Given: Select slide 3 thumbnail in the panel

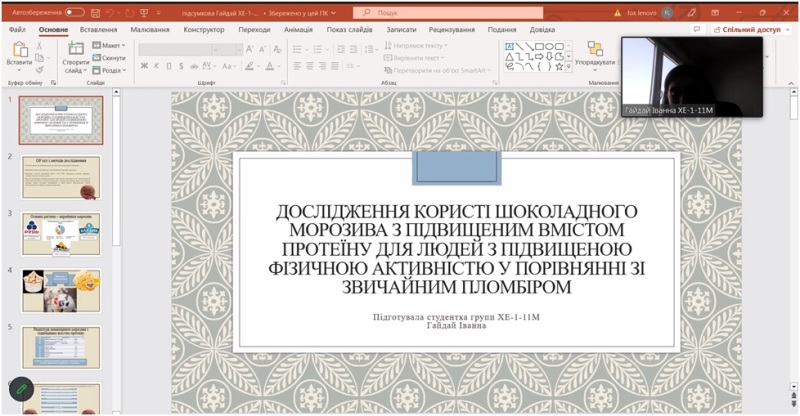Looking at the screenshot, I should pyautogui.click(x=61, y=233).
